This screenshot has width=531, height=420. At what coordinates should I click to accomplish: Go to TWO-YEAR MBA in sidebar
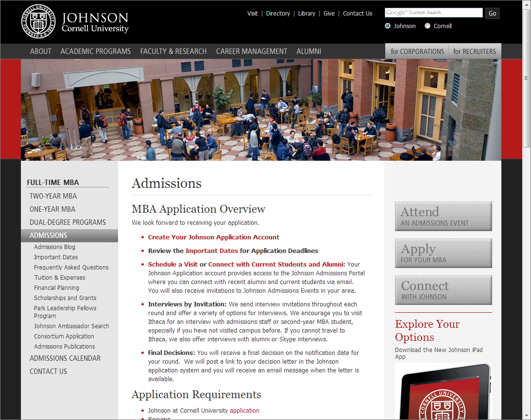pyautogui.click(x=53, y=196)
